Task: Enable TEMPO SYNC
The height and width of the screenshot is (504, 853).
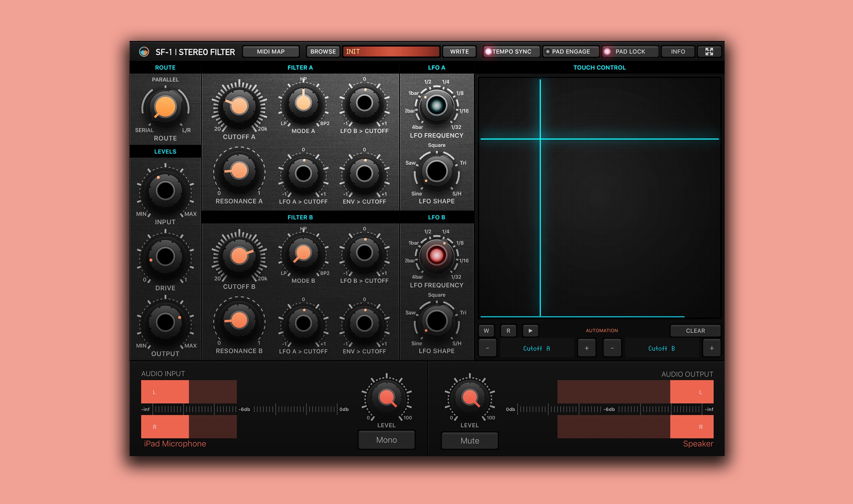Action: [511, 51]
